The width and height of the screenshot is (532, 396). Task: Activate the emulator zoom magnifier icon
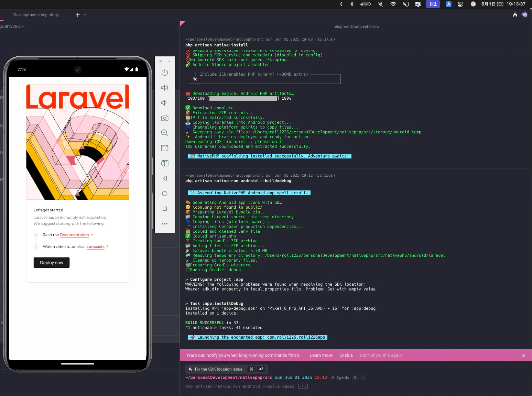click(165, 133)
